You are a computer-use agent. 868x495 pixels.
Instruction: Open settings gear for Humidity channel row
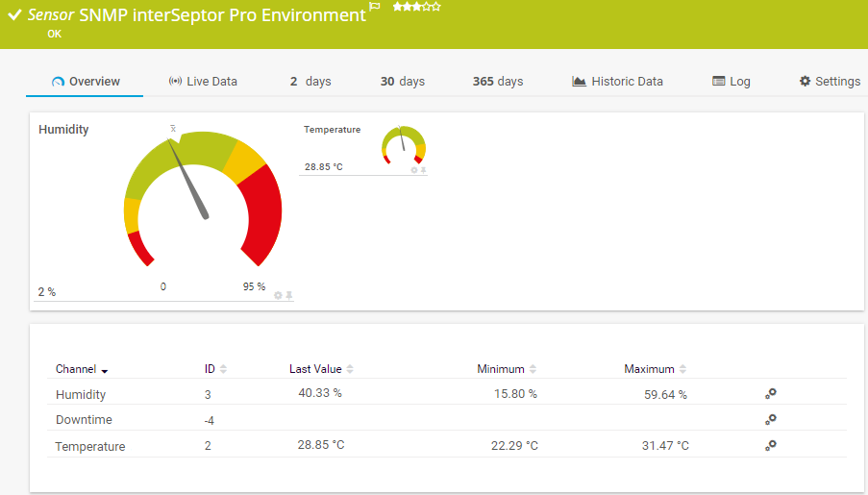[x=770, y=394]
